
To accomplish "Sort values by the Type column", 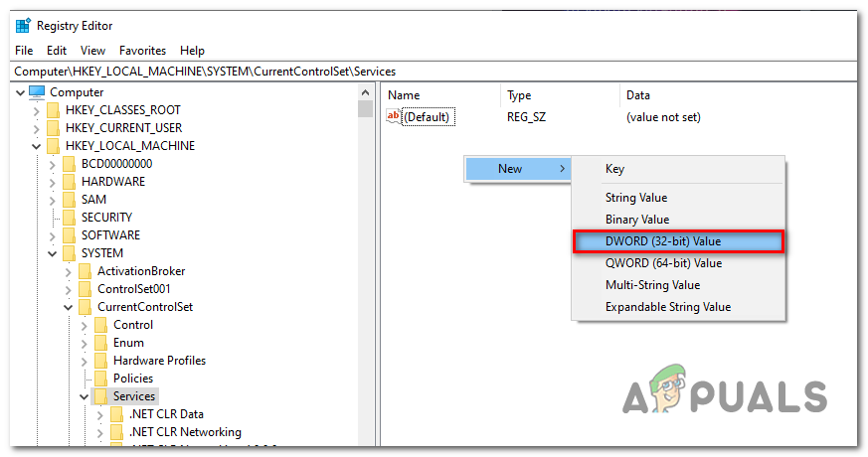I will coord(560,95).
